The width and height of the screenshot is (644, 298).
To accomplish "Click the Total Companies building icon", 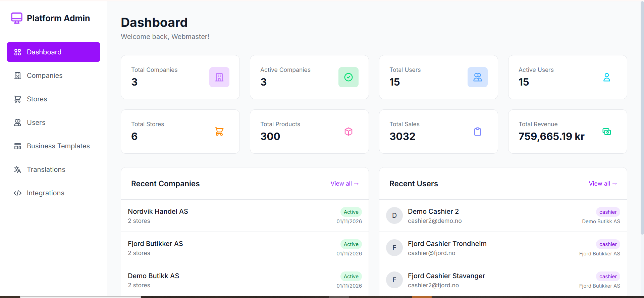I will click(219, 77).
